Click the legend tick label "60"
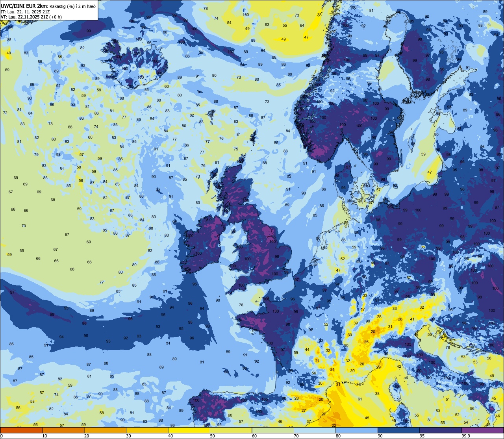Image resolution: width=504 pixels, height=439 pixels. point(254,436)
